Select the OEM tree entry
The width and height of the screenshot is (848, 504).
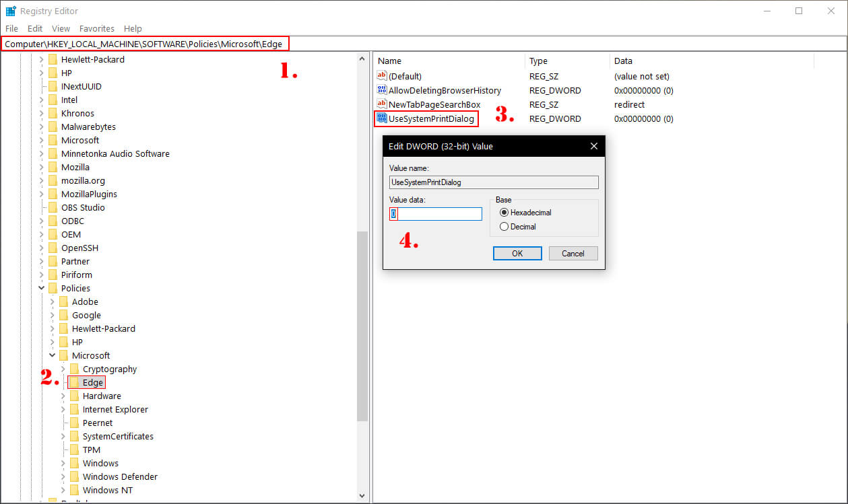[71, 234]
